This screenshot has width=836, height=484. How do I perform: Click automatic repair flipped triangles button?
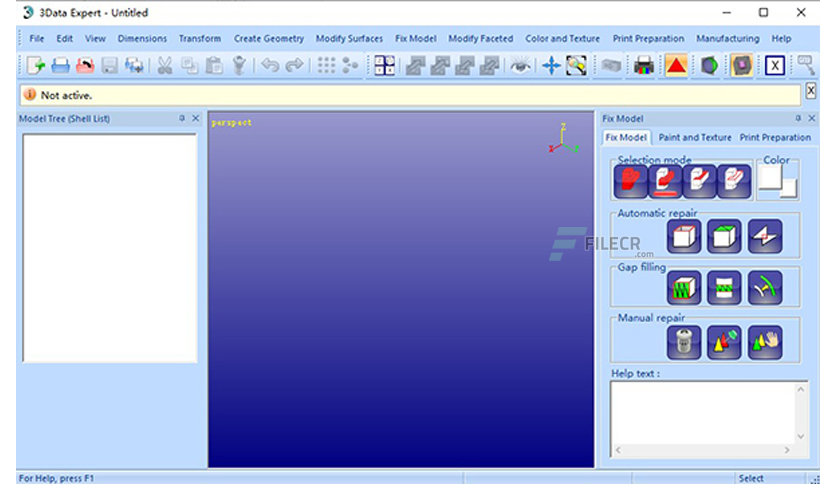click(x=765, y=236)
